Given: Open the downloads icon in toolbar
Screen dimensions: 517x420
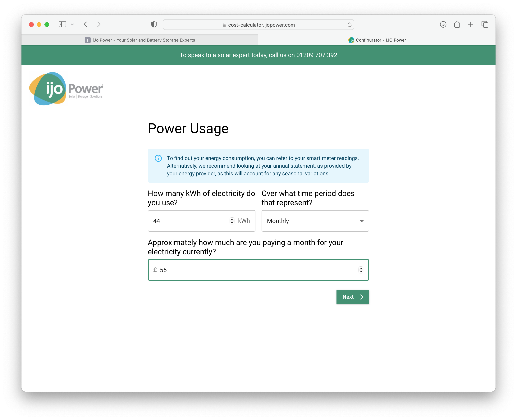Looking at the screenshot, I should [443, 25].
